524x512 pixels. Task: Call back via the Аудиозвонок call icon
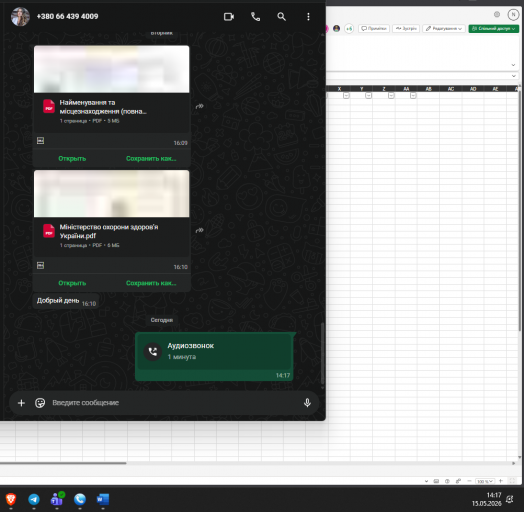pyautogui.click(x=153, y=351)
